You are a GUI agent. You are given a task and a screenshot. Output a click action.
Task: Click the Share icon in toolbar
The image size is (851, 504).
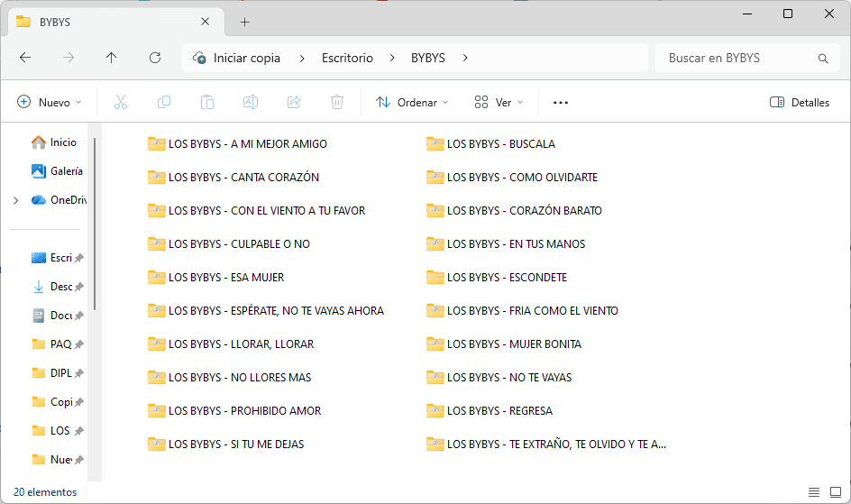coord(294,103)
